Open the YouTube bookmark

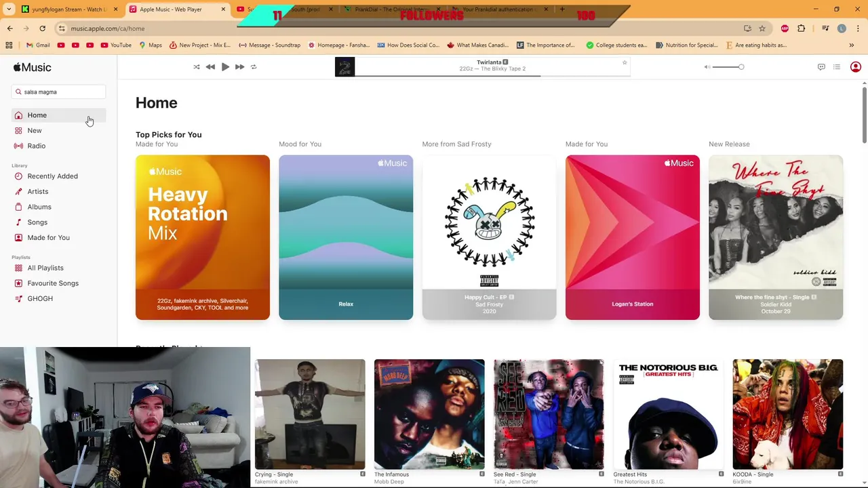click(116, 45)
